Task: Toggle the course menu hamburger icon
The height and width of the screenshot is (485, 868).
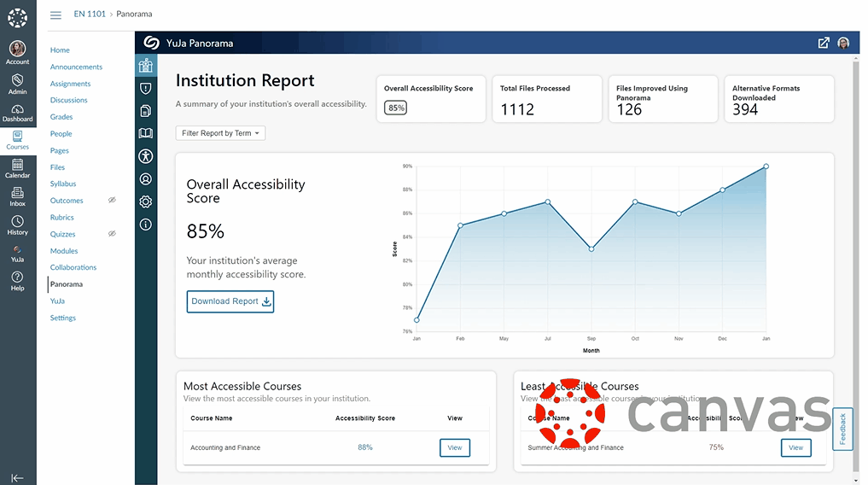Action: point(56,15)
